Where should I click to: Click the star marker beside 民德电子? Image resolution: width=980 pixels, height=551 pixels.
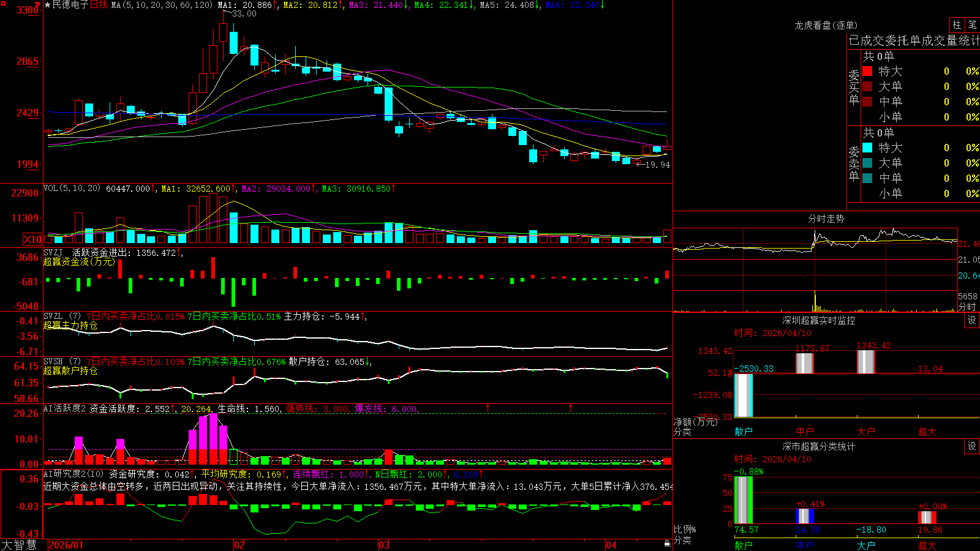pyautogui.click(x=47, y=5)
